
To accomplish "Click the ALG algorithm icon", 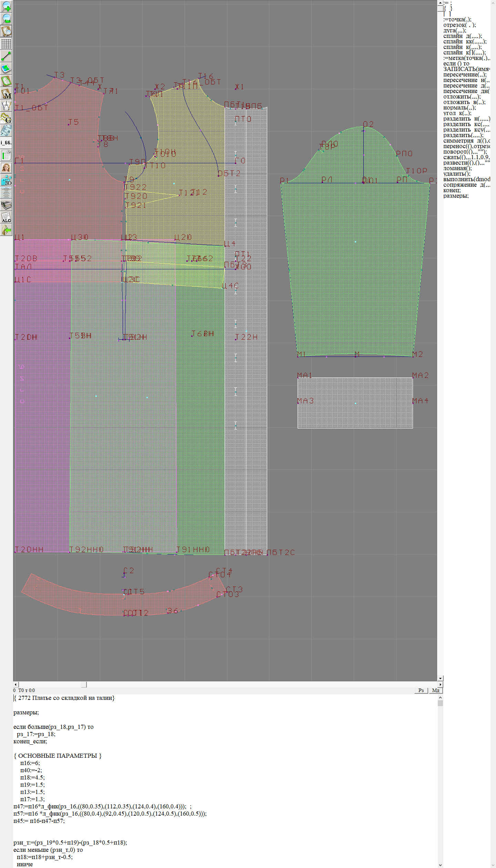I will pyautogui.click(x=6, y=217).
